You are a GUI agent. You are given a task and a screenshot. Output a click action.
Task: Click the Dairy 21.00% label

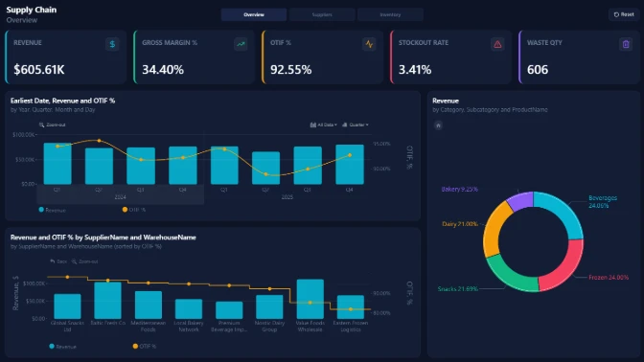pyautogui.click(x=460, y=224)
